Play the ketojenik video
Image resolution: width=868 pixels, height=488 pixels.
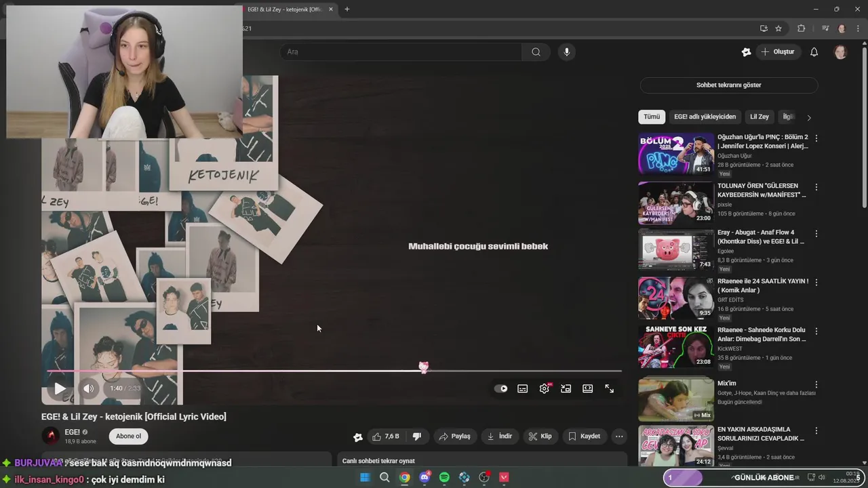click(60, 388)
